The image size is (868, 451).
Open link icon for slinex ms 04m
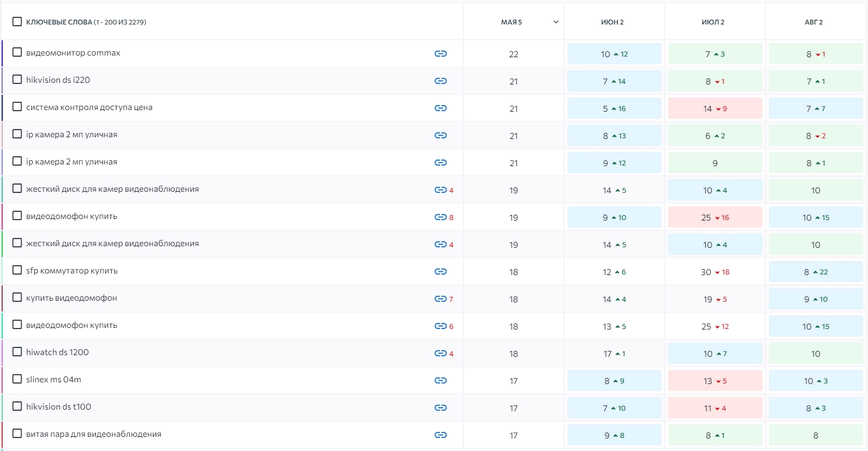(441, 380)
